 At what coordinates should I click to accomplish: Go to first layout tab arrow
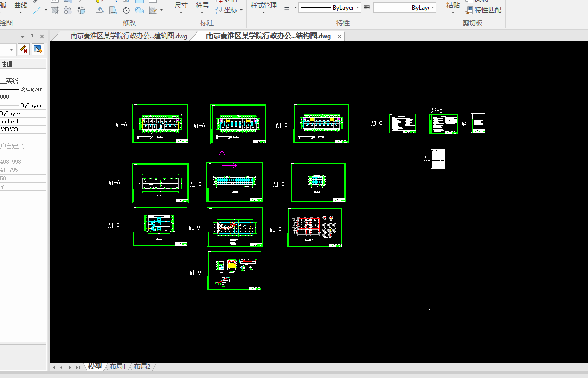point(53,367)
